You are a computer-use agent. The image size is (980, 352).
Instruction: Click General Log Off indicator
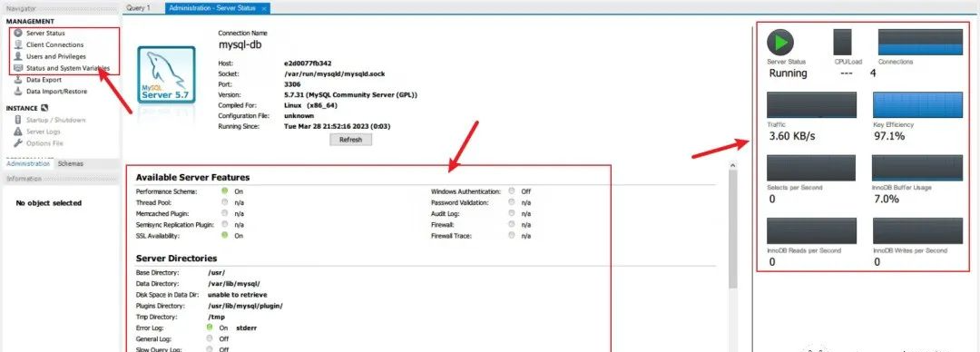click(x=210, y=338)
